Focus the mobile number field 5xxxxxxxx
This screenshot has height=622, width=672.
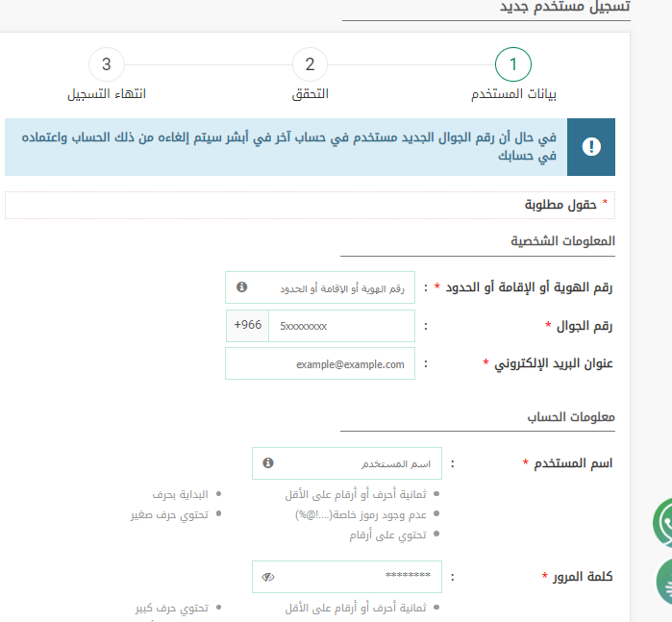341,326
